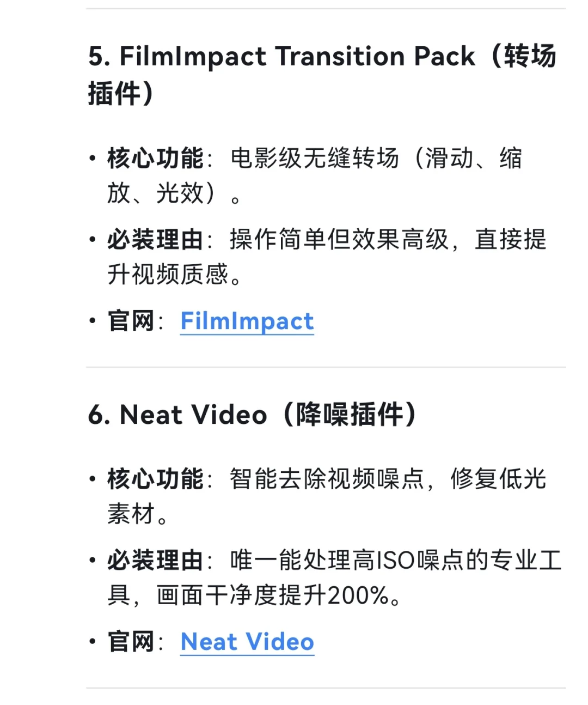Select 核心功能 label in Neat Video section
The width and height of the screenshot is (588, 705).
click(155, 479)
